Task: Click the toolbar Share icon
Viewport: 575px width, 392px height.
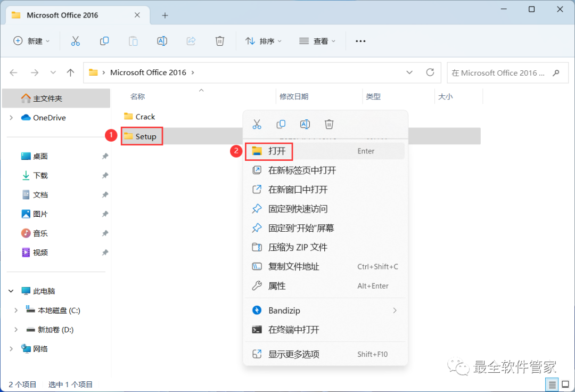Action: [x=191, y=41]
